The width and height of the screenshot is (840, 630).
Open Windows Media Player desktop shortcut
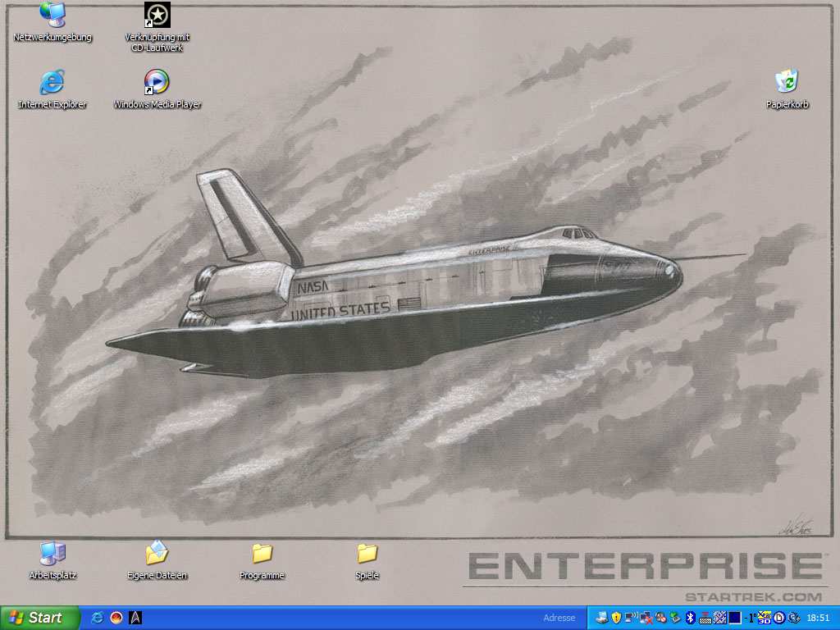click(157, 83)
